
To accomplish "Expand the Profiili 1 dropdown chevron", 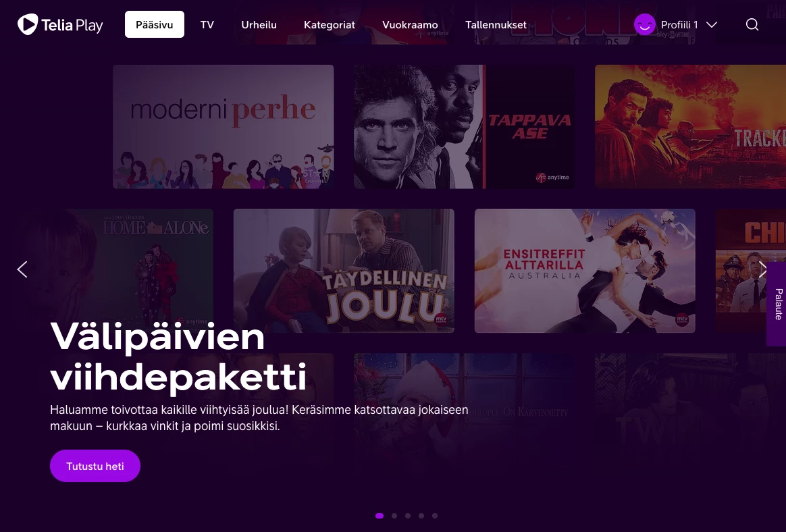I will [x=711, y=24].
